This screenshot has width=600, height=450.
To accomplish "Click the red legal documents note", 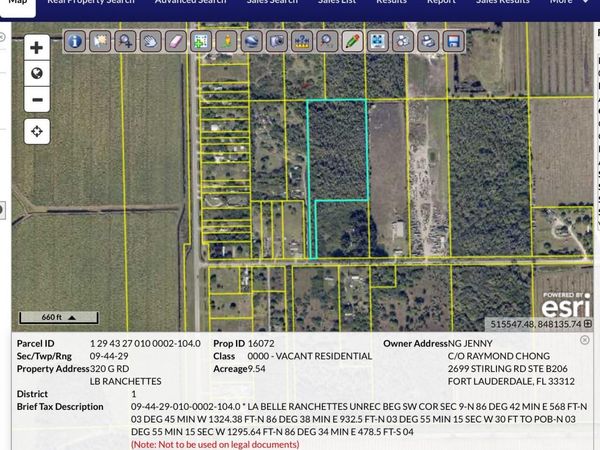I will click(215, 444).
